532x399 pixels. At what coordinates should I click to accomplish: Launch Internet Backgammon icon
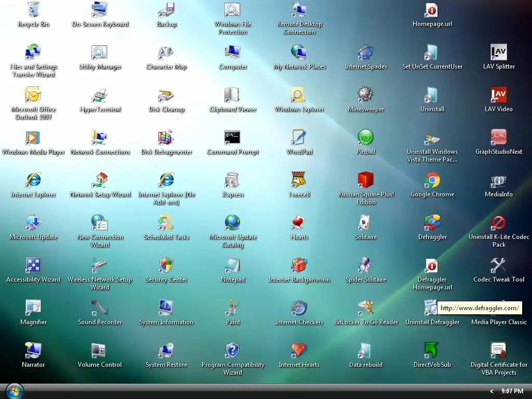[299, 265]
